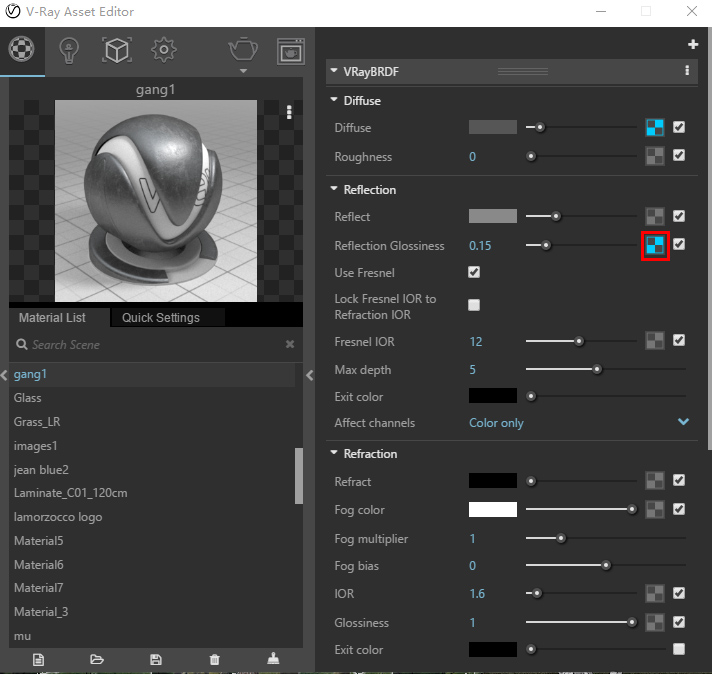712x674 pixels.
Task: Click the Diffuse color swatch
Action: pyautogui.click(x=493, y=127)
